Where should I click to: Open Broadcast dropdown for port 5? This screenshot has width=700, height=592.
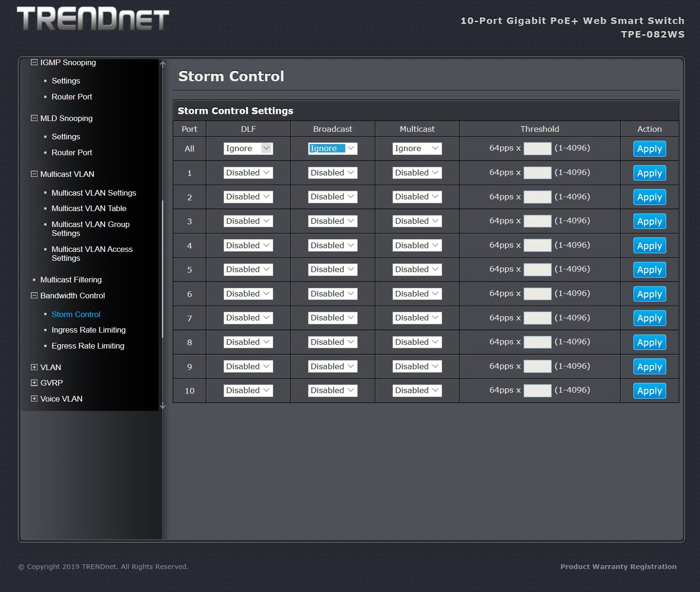tap(333, 269)
